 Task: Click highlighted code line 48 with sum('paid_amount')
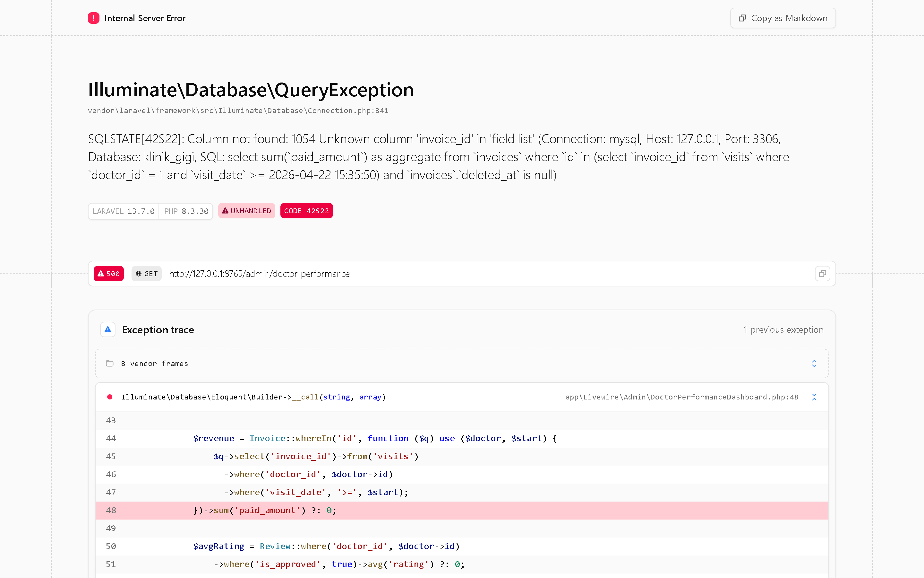click(x=462, y=510)
